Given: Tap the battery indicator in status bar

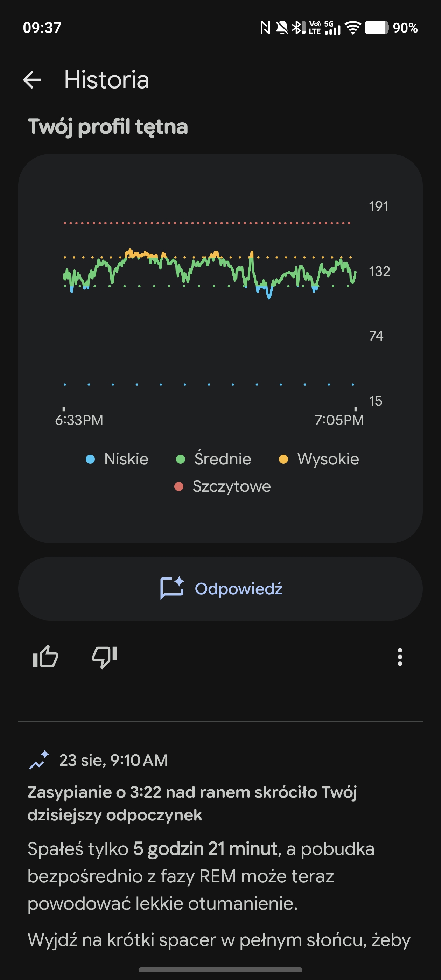Looking at the screenshot, I should click(377, 28).
